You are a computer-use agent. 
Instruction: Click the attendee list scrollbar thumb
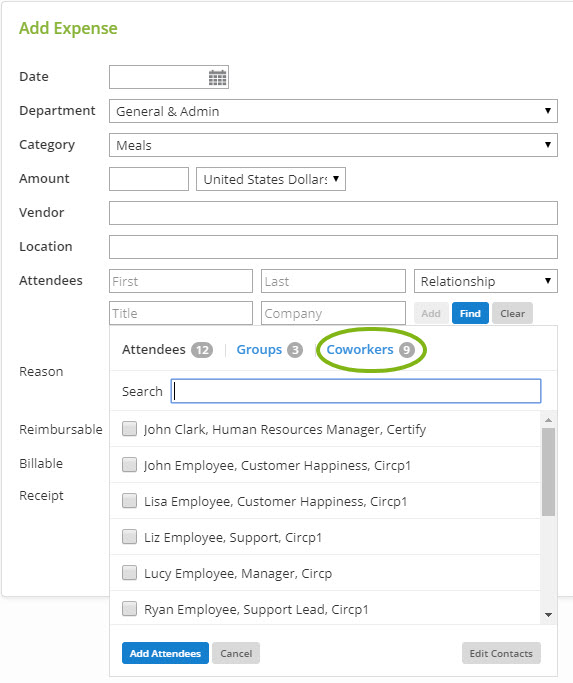pyautogui.click(x=549, y=472)
